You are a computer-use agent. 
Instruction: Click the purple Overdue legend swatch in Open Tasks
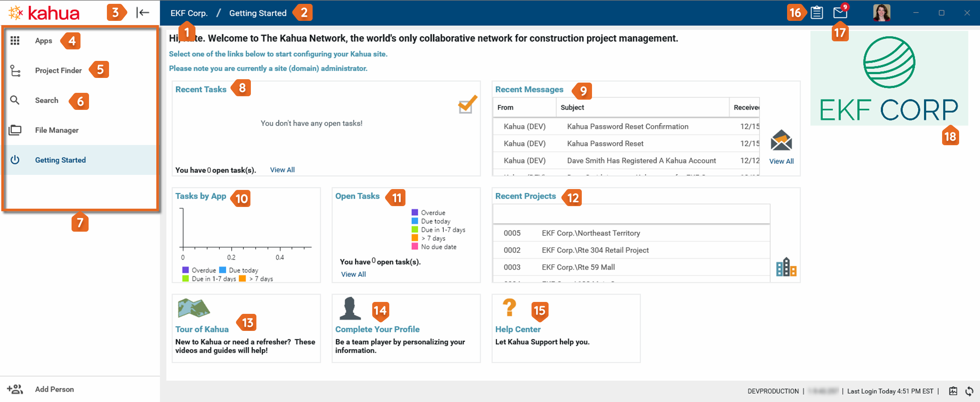(414, 212)
